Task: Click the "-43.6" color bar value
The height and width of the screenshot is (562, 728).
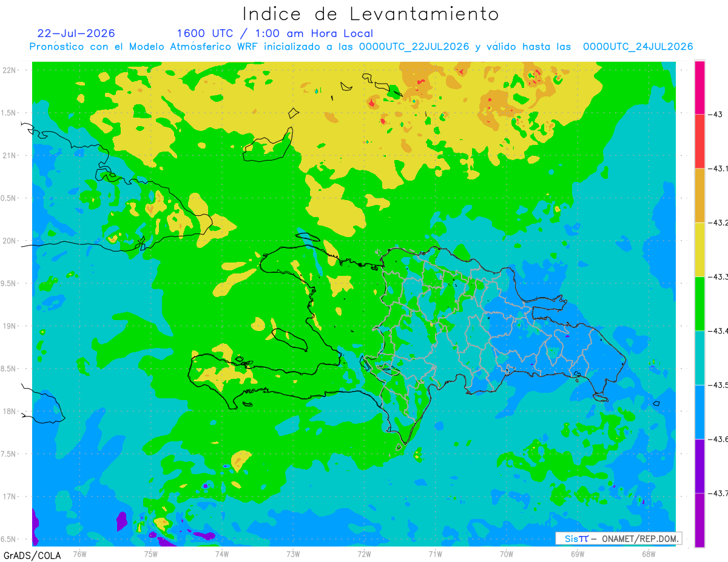Action: tap(718, 439)
